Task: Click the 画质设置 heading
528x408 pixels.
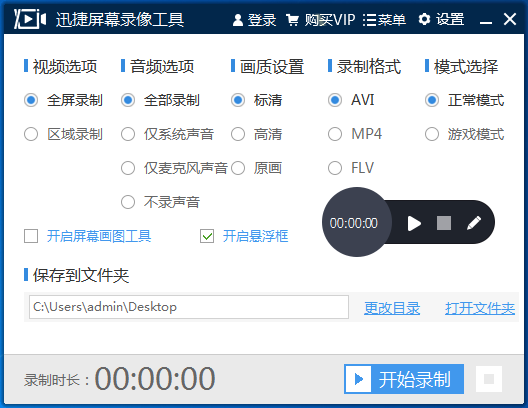Action: pos(272,66)
